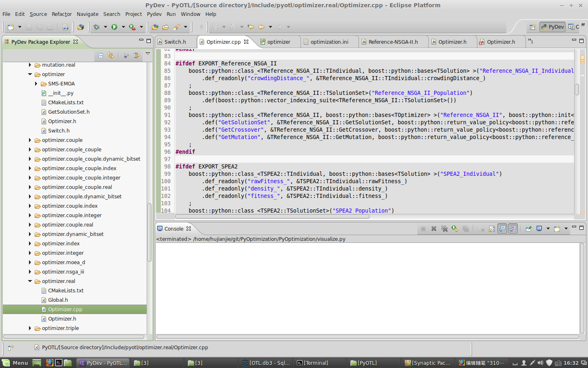Image resolution: width=588 pixels, height=368 pixels.
Task: Expand the optimizer.moea_d package
Action: tap(30, 263)
